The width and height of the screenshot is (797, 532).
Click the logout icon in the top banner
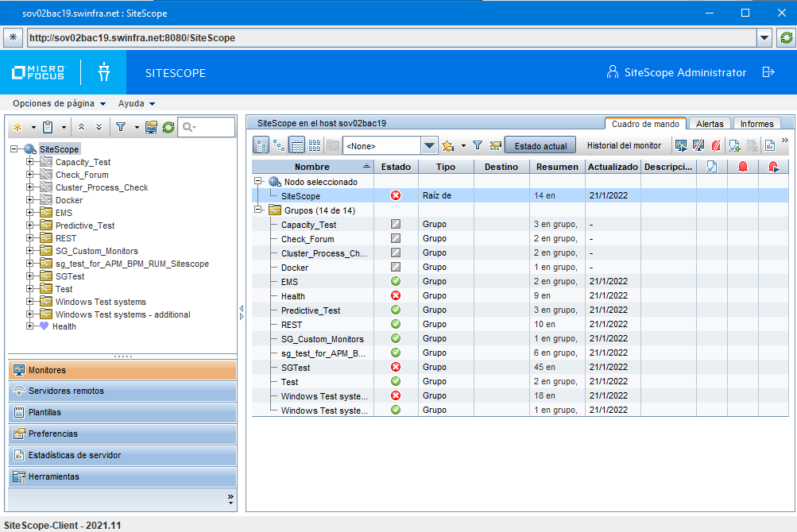coord(768,71)
